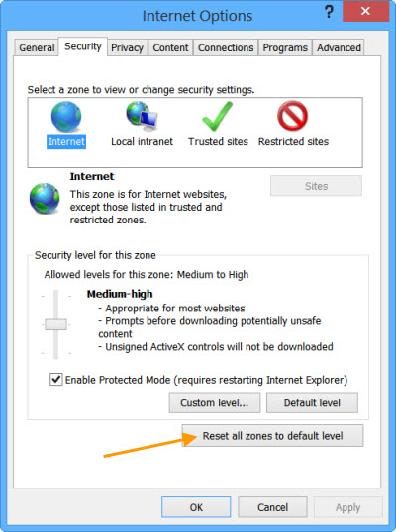Open the Privacy tab
This screenshot has width=396, height=532.
pos(127,47)
